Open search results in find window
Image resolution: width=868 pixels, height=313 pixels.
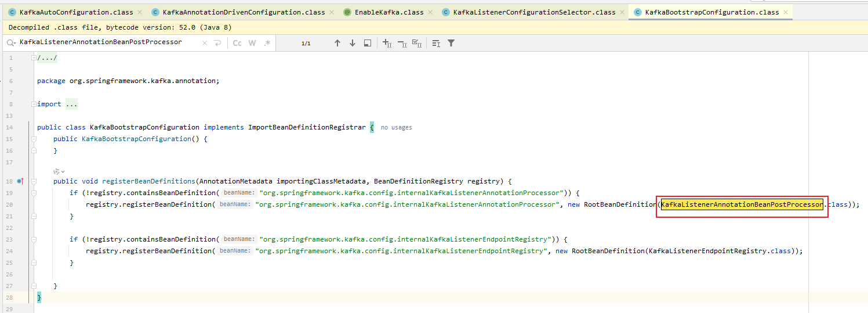[x=367, y=43]
